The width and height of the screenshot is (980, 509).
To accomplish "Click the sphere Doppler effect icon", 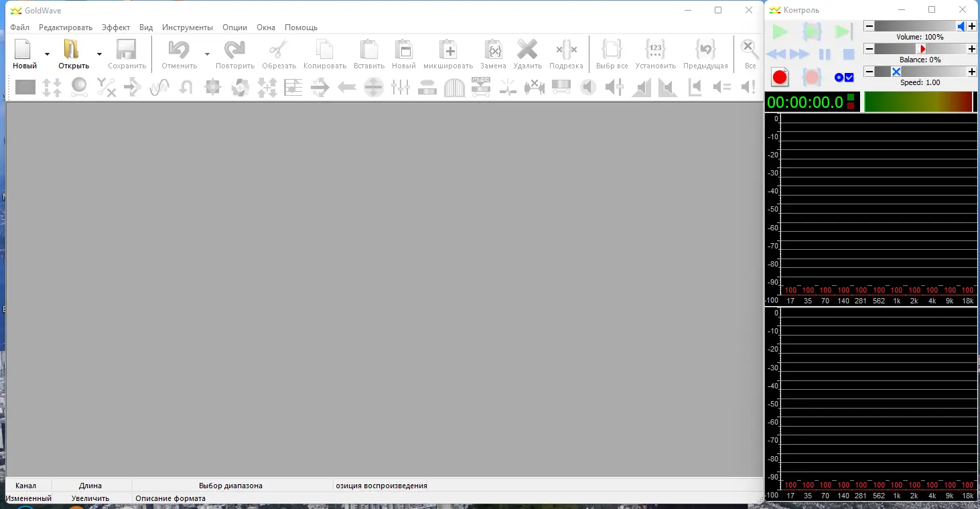I will click(x=79, y=87).
